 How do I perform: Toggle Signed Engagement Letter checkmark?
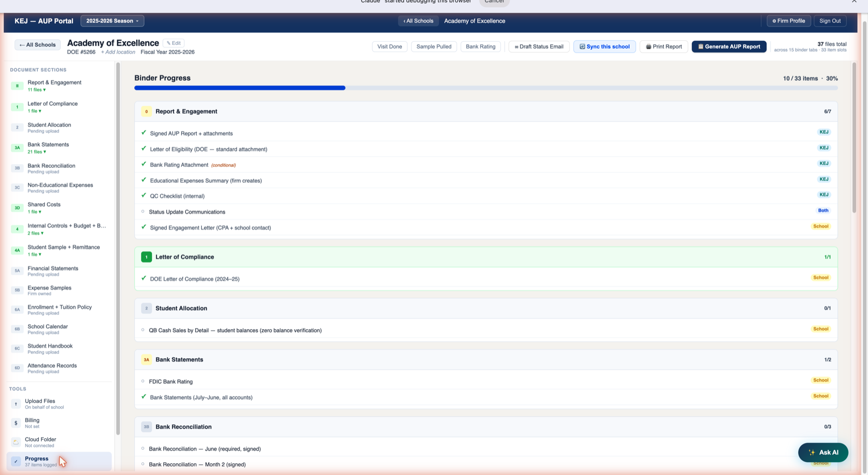[143, 227]
